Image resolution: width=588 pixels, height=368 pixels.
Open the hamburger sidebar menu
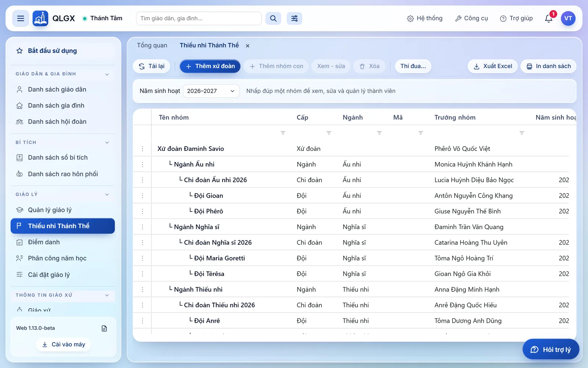click(x=21, y=18)
